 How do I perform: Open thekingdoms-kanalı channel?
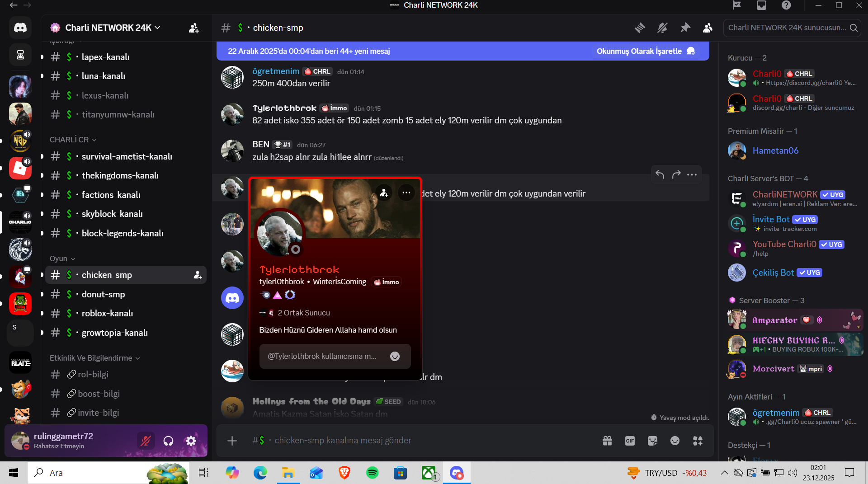click(x=126, y=175)
